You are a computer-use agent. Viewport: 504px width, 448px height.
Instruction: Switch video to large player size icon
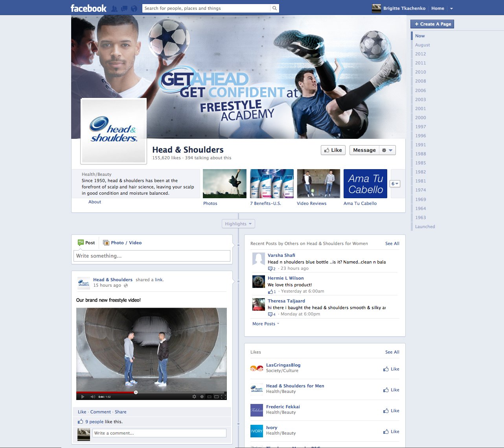[217, 397]
